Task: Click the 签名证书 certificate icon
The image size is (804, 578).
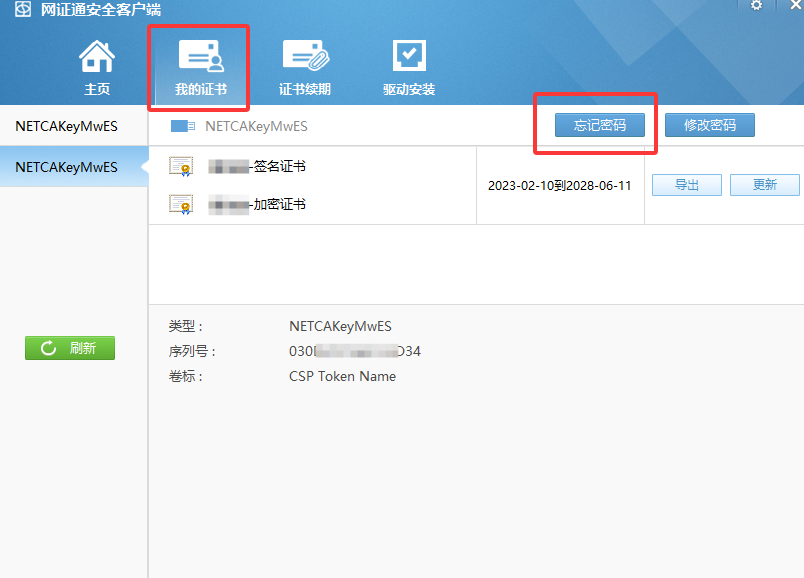Action: [x=181, y=167]
